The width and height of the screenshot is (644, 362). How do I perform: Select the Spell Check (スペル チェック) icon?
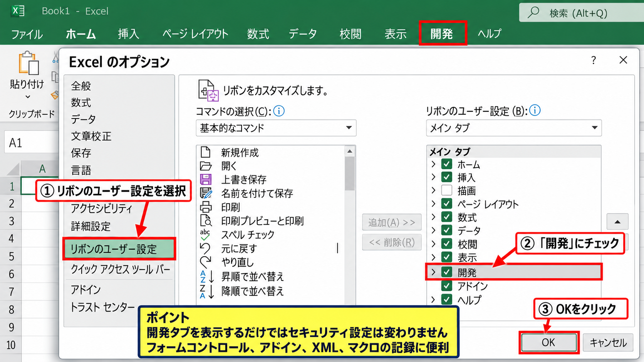(x=205, y=235)
